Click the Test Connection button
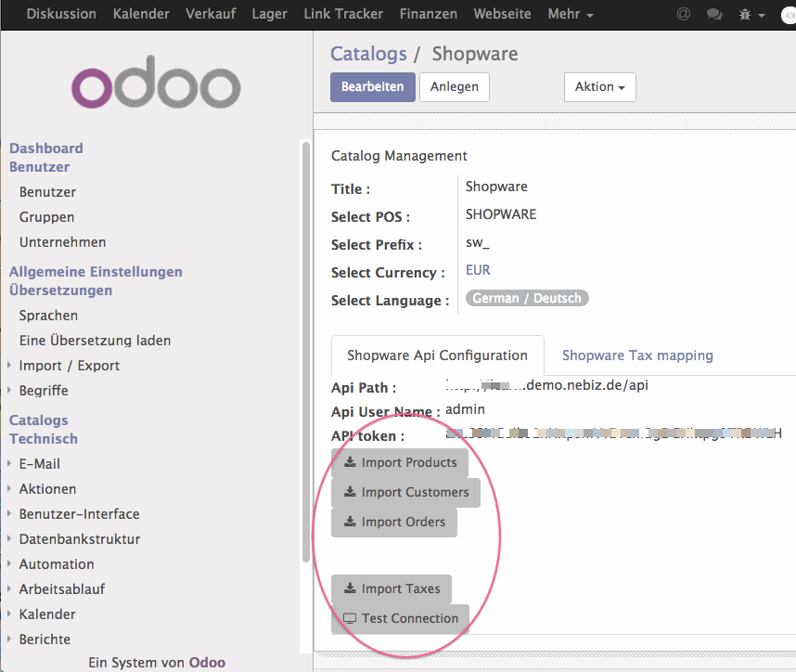Image resolution: width=796 pixels, height=672 pixels. pos(400,619)
